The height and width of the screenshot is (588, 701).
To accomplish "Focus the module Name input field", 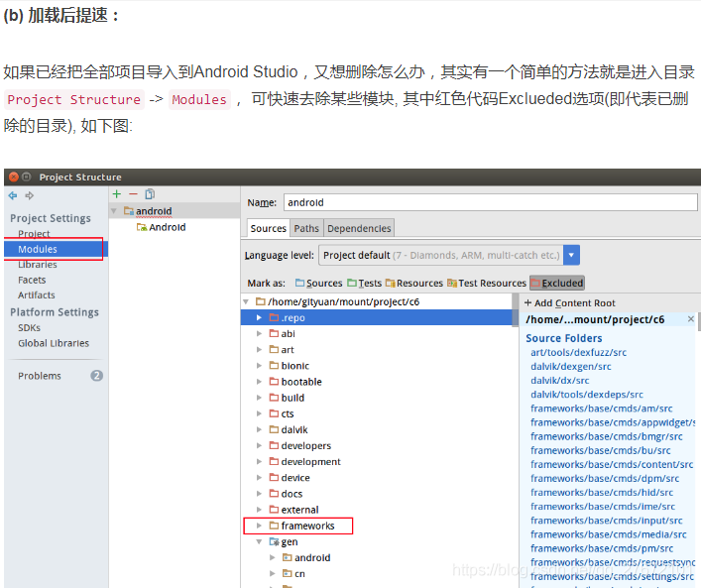I will tap(490, 202).
